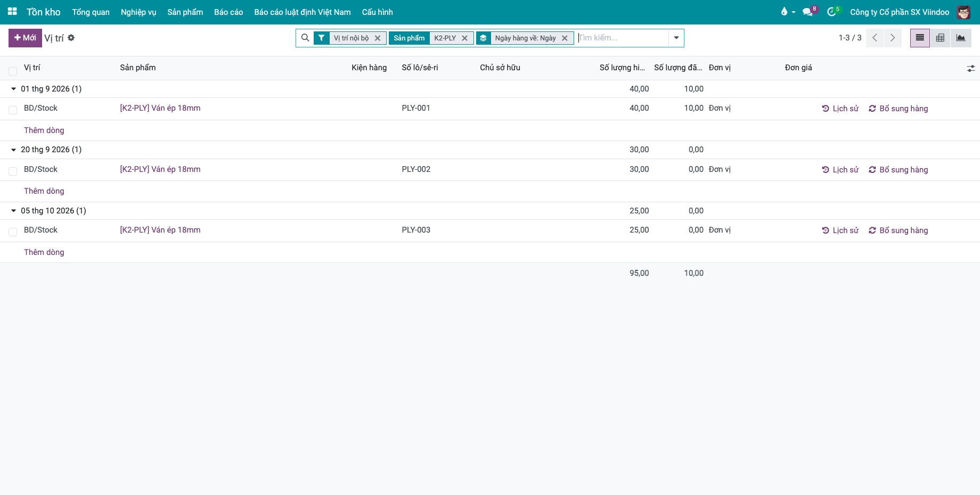Screen dimensions: 980x495
Task: Open Lịch sử for PLY-001
Action: 840,109
